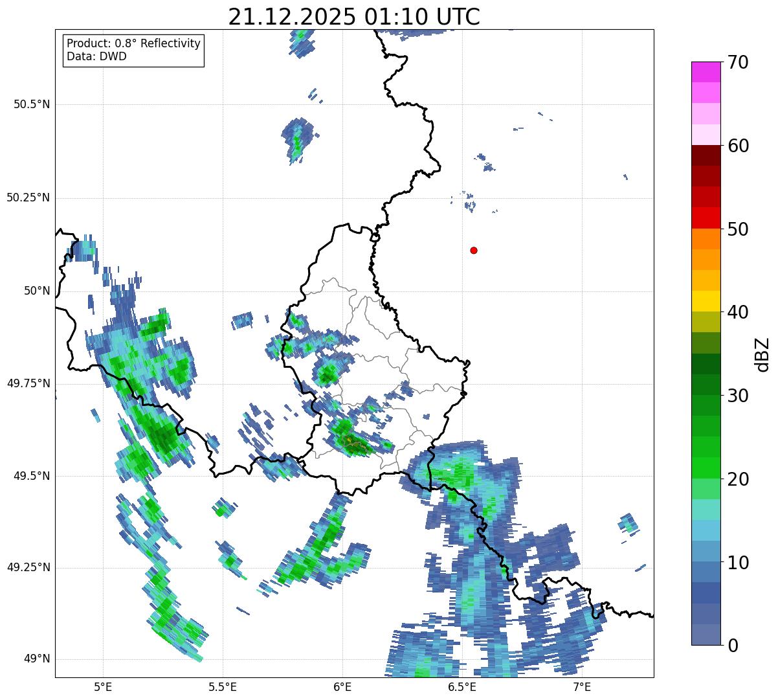
Task: Click the colorbar tick label 70
Action: click(738, 62)
